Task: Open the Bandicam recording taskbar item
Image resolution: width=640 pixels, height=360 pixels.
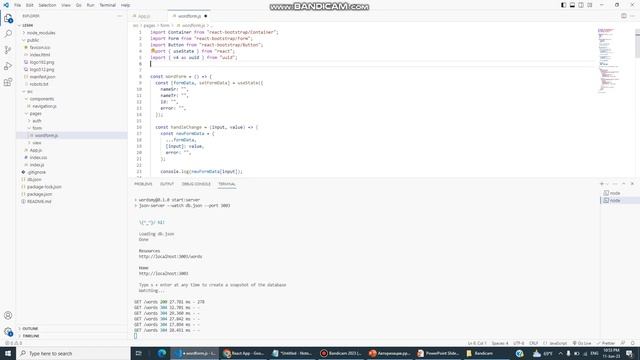Action: pos(340,353)
